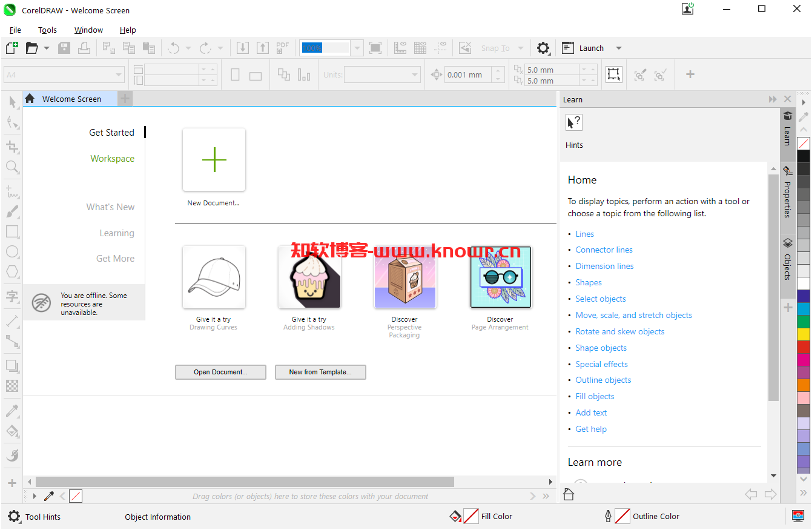This screenshot has width=812, height=530.
Task: Open the Shape objects link
Action: (601, 348)
